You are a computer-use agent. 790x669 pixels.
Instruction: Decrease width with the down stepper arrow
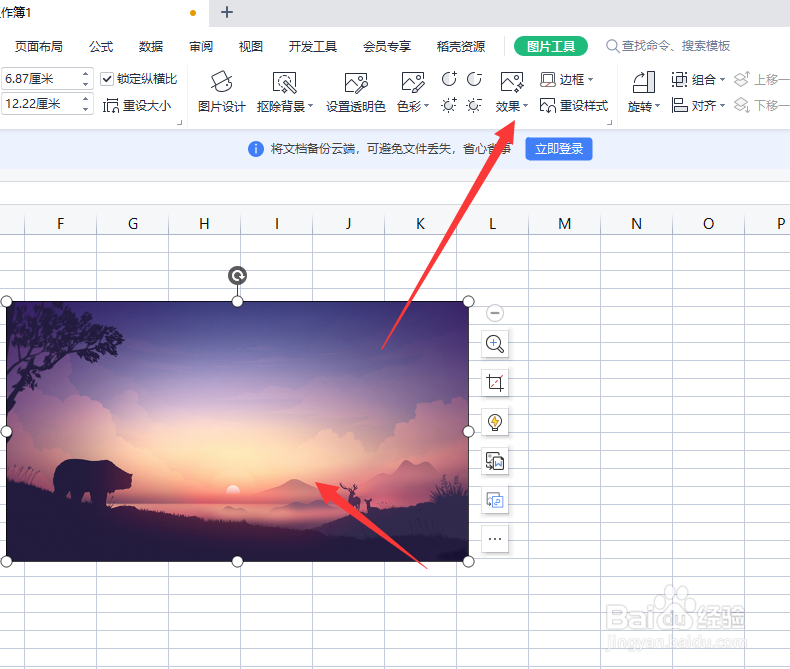86,109
